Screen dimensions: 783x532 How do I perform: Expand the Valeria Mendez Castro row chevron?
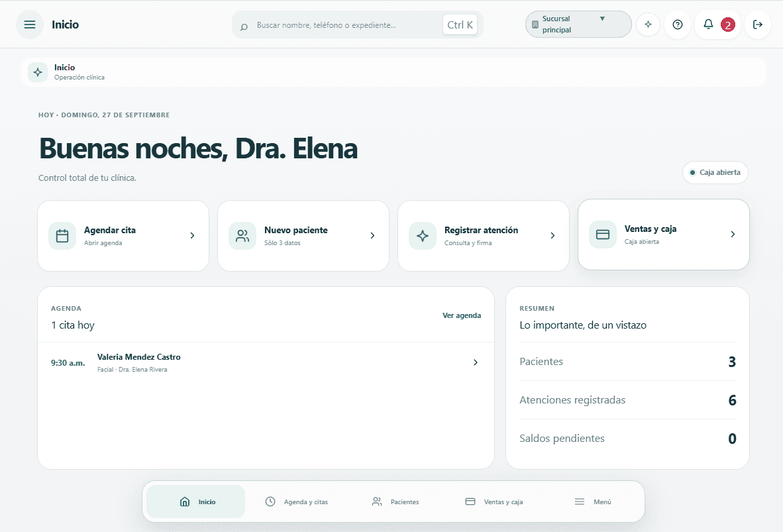476,362
